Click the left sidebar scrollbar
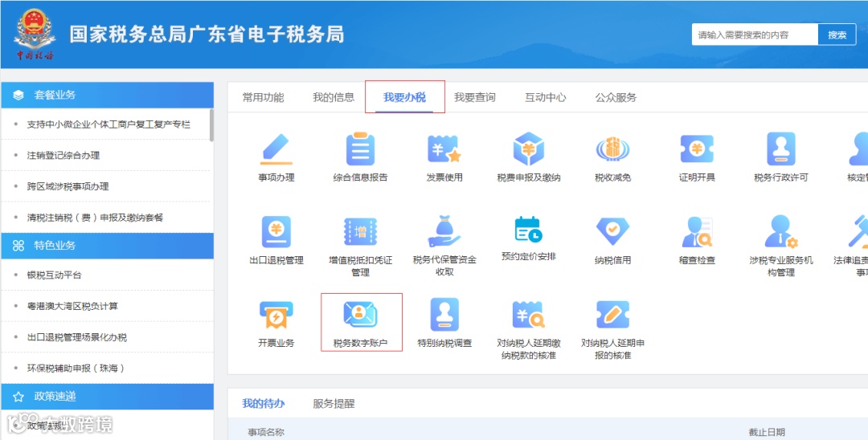Viewport: 868px width, 440px height. [211, 125]
